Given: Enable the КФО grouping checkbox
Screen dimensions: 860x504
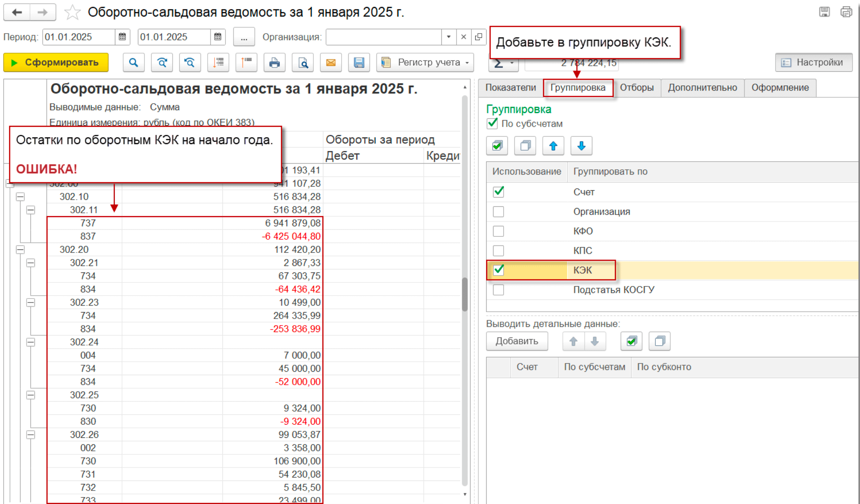Looking at the screenshot, I should coord(499,231).
